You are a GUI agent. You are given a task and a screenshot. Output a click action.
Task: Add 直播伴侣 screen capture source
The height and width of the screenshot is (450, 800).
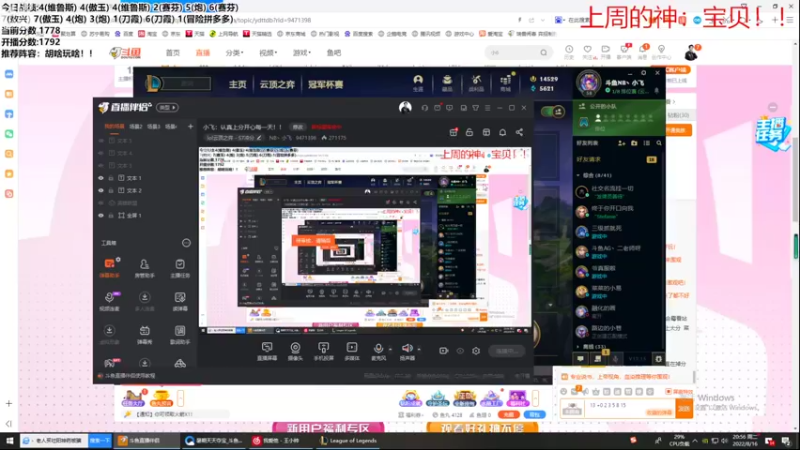coord(267,351)
